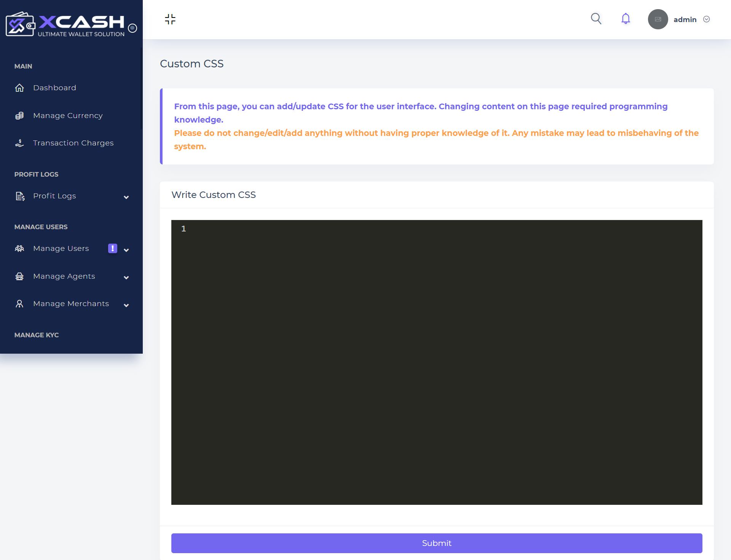
Task: Click the Manage Currency coins icon
Action: click(x=19, y=115)
